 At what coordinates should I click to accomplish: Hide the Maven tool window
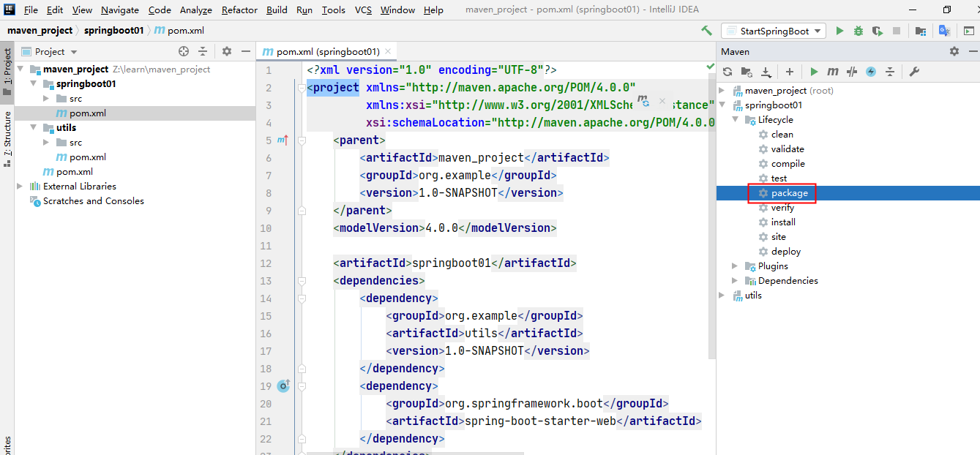coord(973,51)
